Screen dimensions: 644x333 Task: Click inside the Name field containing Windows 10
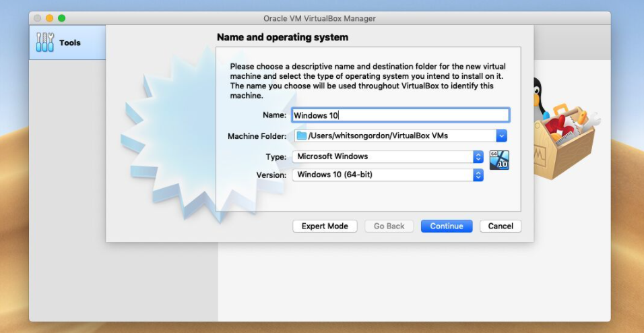[x=400, y=115]
